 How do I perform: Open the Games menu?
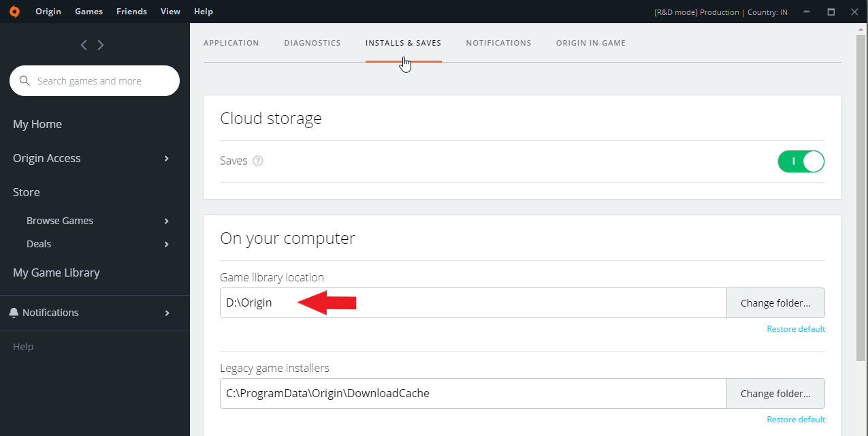click(89, 12)
